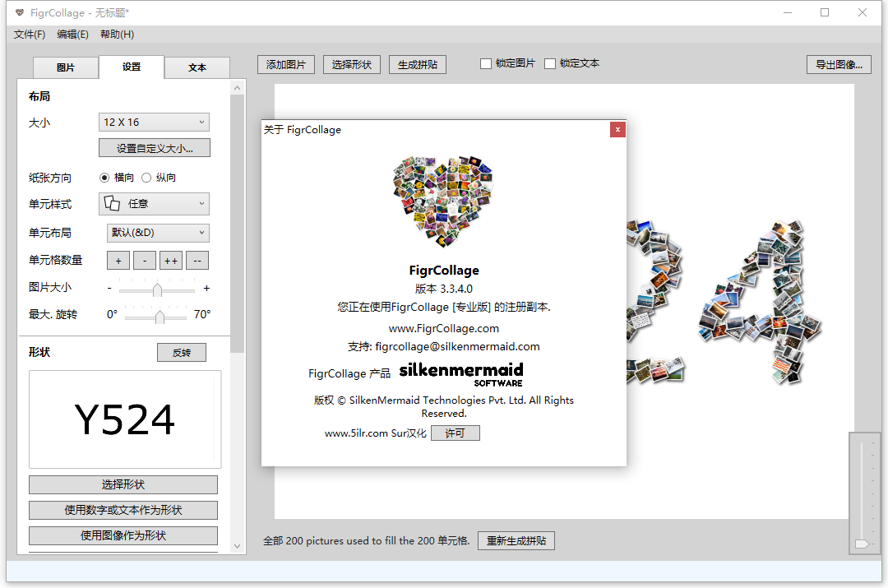Screen dimensions: 888x588
Task: Click the settings panel scroll down arrow
Action: [x=238, y=547]
